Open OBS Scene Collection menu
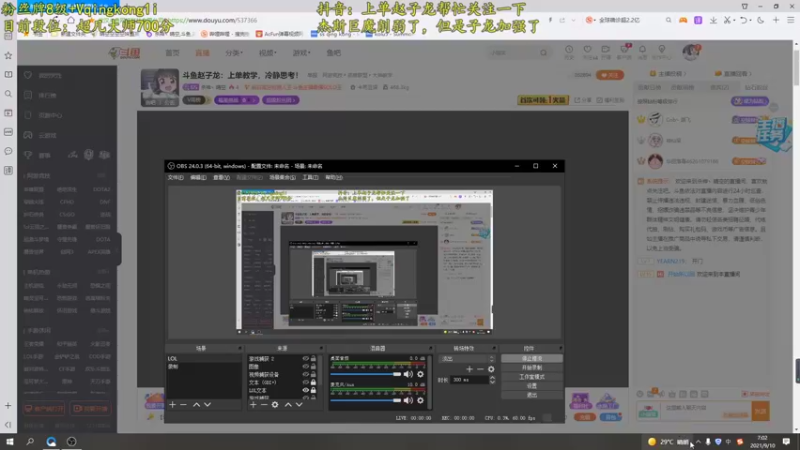This screenshot has height=450, width=800. pos(283,178)
